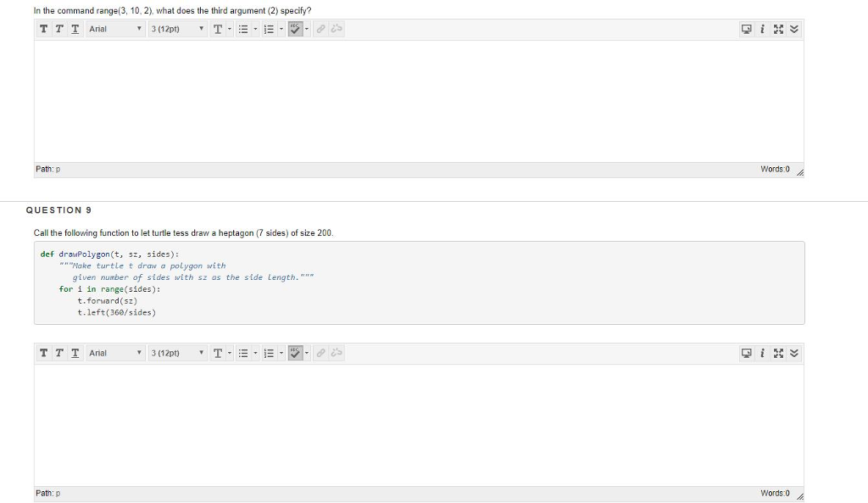The image size is (868, 503).
Task: Click into the Question 9 answer text area
Action: [x=419, y=425]
